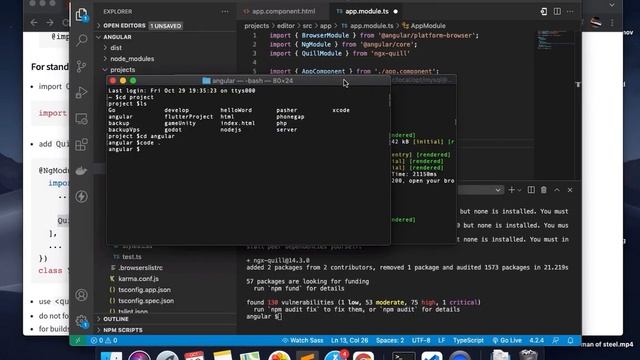
Task: Open the Manage gear in activity bar
Action: click(x=82, y=321)
